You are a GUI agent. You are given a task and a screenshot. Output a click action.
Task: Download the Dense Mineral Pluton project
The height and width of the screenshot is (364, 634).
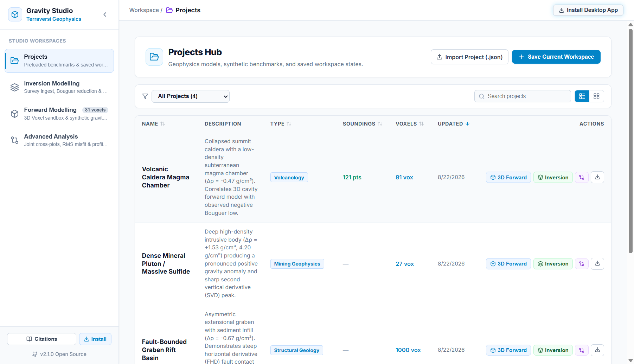click(597, 264)
